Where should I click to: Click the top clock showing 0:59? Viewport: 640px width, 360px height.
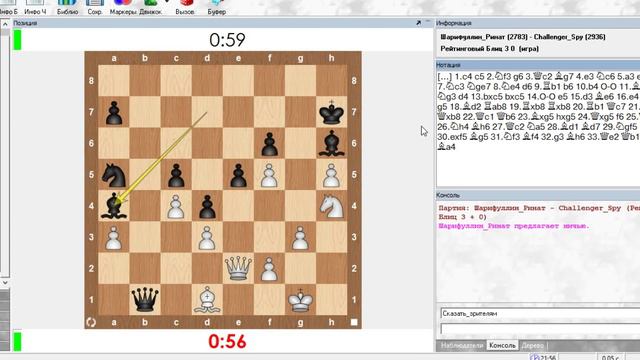pos(227,40)
